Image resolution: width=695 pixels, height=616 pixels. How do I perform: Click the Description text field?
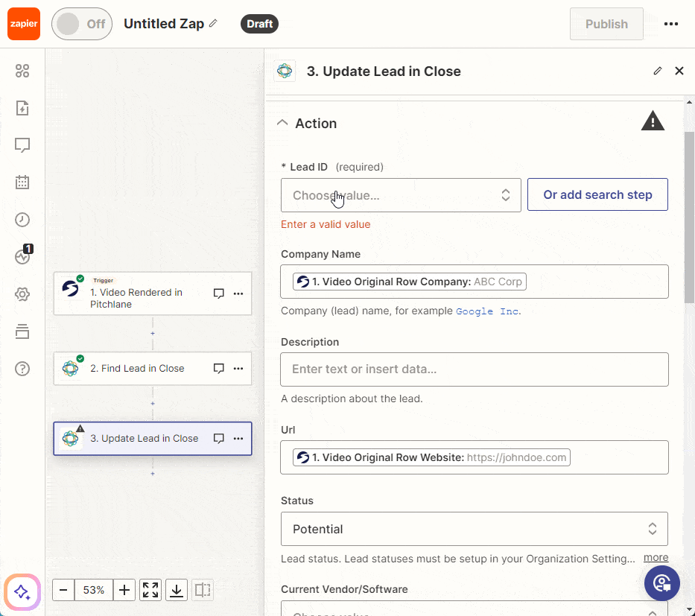pyautogui.click(x=475, y=369)
